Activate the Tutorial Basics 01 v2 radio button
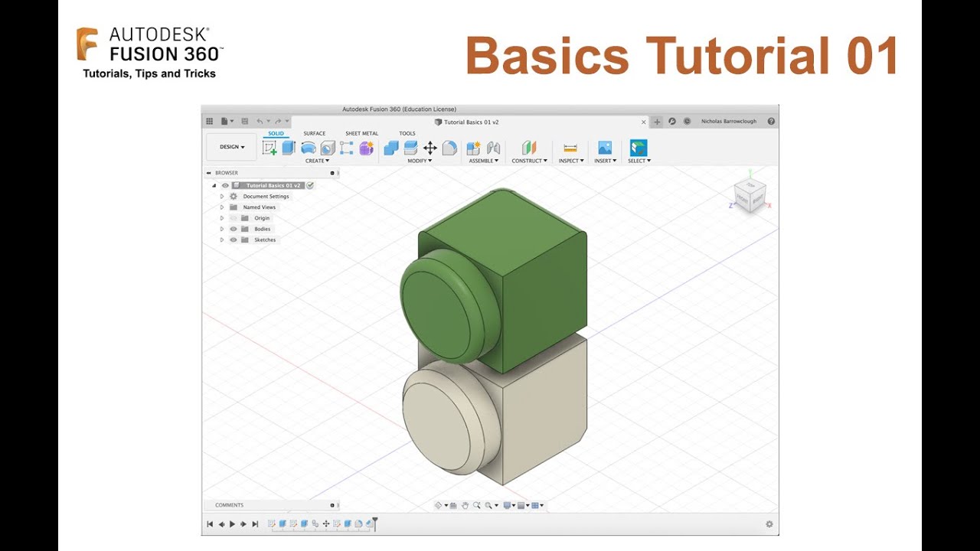The image size is (980, 551). (310, 185)
